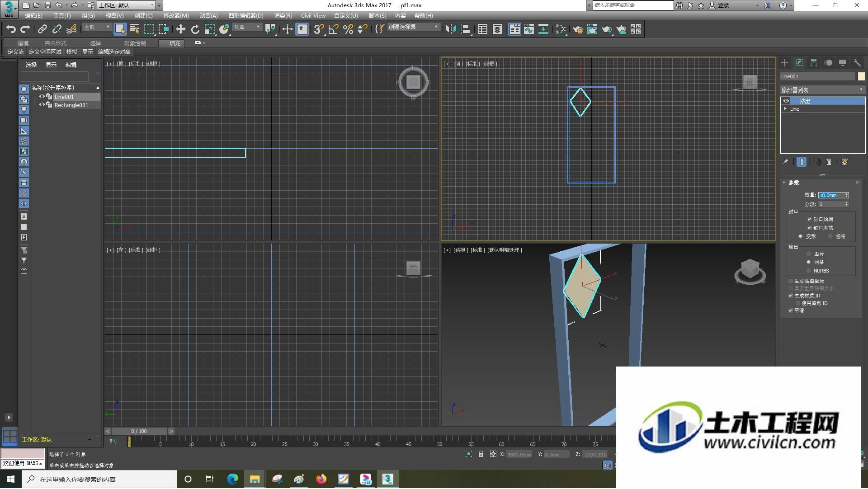Open the 视图 reference coordinate dropdown
Image resolution: width=868 pixels, height=489 pixels.
[247, 27]
